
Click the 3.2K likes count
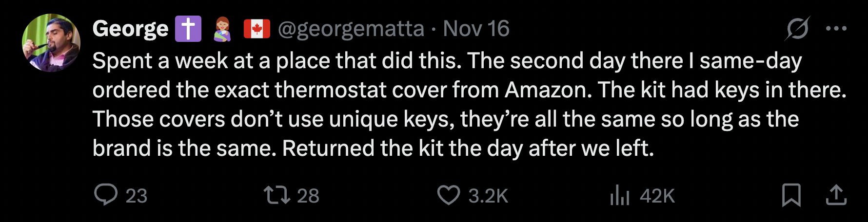click(488, 196)
